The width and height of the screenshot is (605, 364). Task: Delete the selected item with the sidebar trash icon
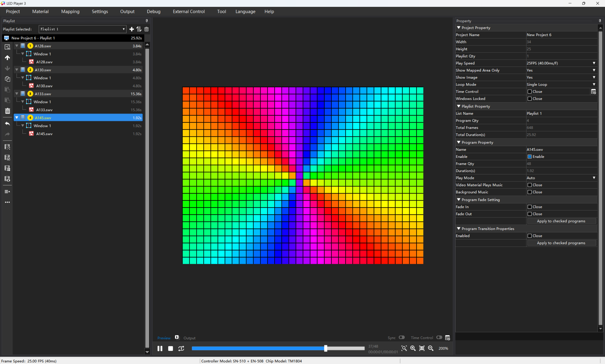pos(7,111)
